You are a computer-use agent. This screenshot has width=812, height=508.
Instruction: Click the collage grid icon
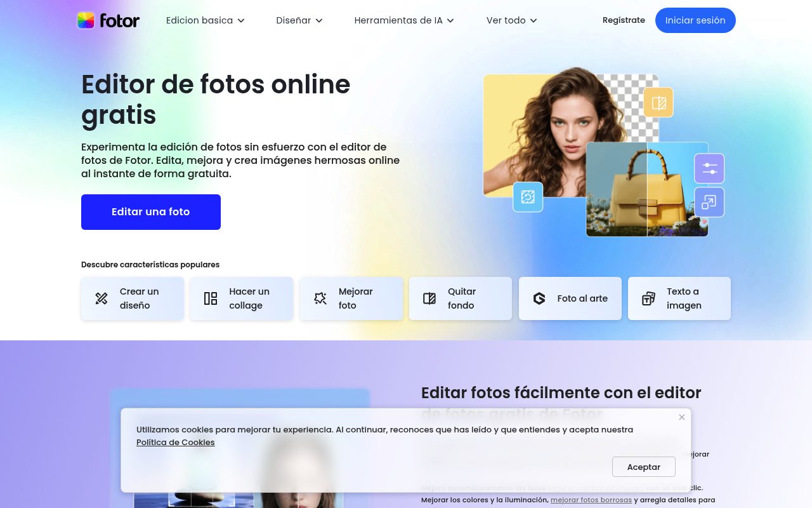pos(211,298)
